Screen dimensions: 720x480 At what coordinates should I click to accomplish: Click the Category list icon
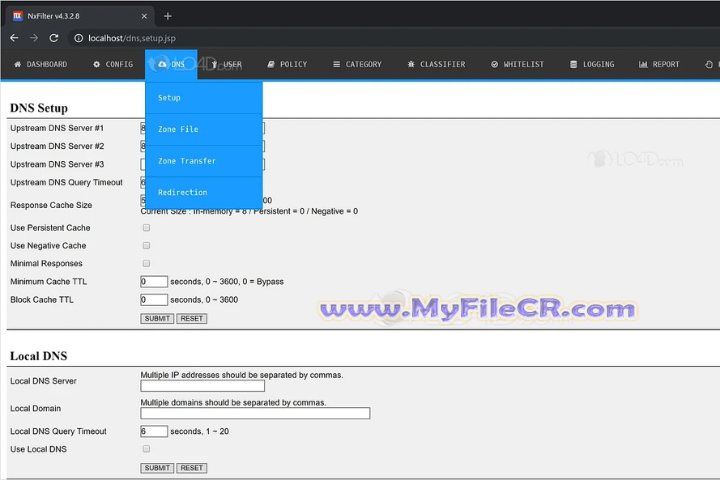point(337,64)
